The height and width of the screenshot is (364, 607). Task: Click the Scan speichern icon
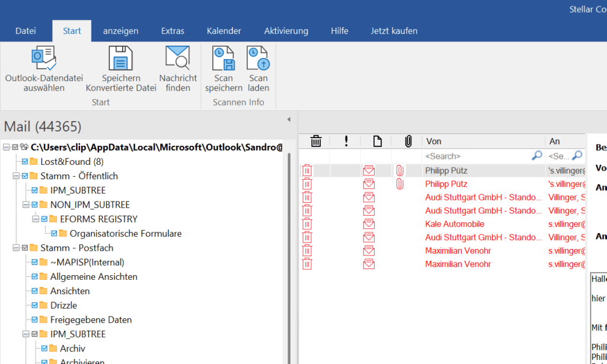tap(223, 58)
